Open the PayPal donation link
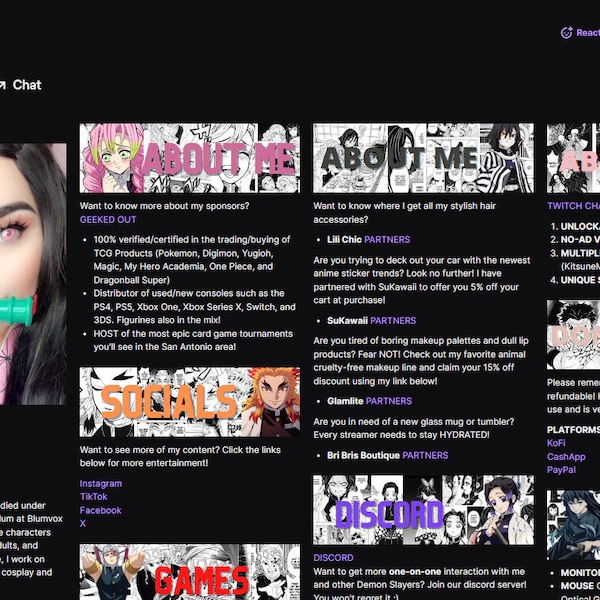600x600 pixels. tap(561, 470)
